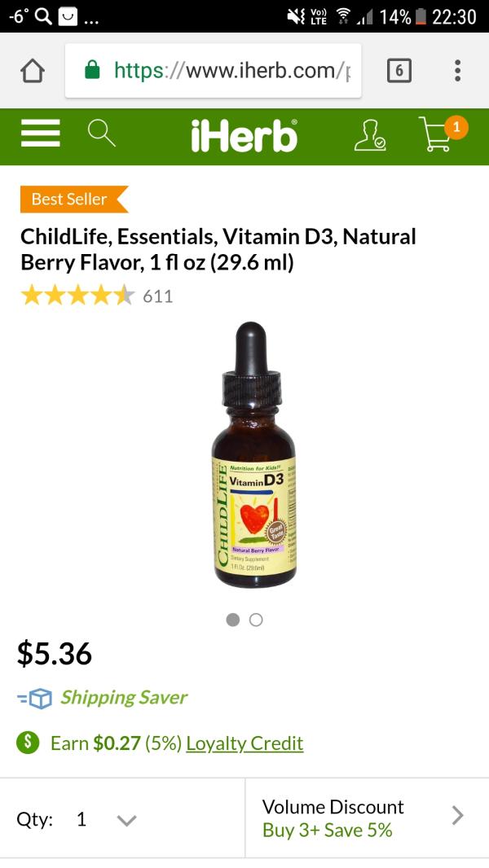Open the iHerb hamburger menu

(x=41, y=134)
